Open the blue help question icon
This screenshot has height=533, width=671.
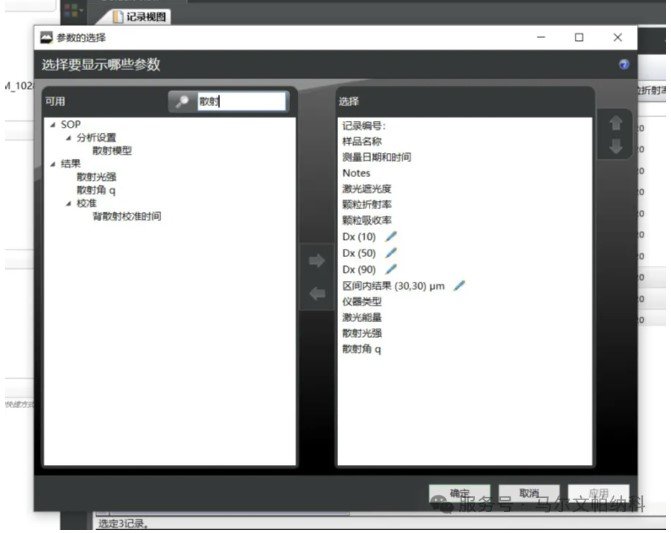pos(624,65)
